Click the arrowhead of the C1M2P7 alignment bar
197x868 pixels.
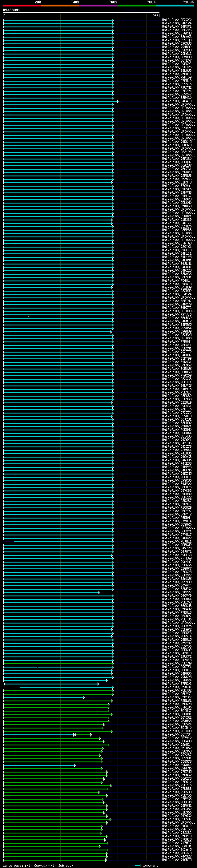click(99, 592)
